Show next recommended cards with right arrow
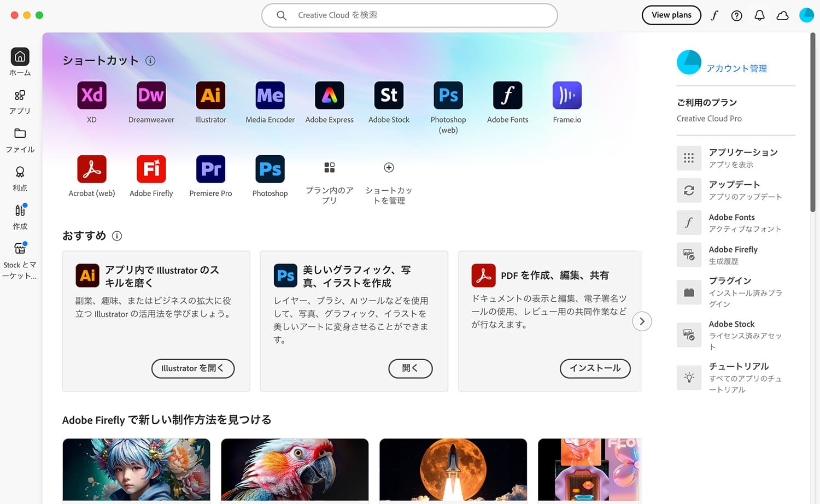 click(642, 321)
